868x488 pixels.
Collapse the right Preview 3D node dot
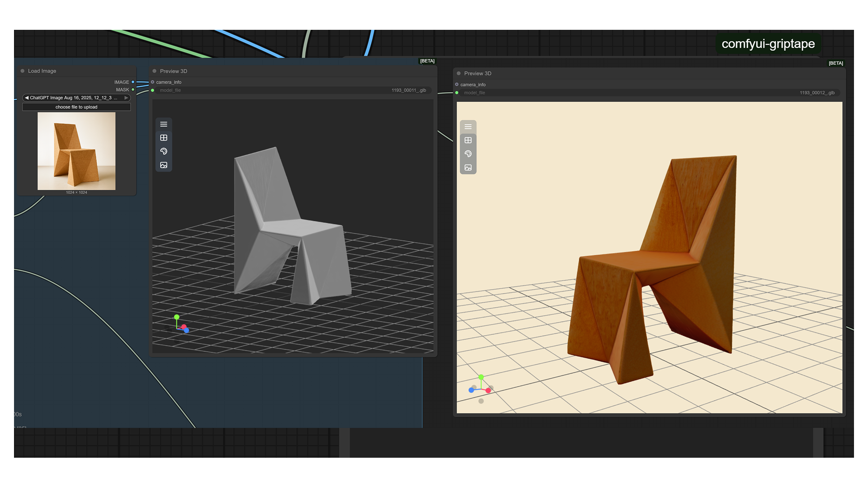pyautogui.click(x=458, y=73)
